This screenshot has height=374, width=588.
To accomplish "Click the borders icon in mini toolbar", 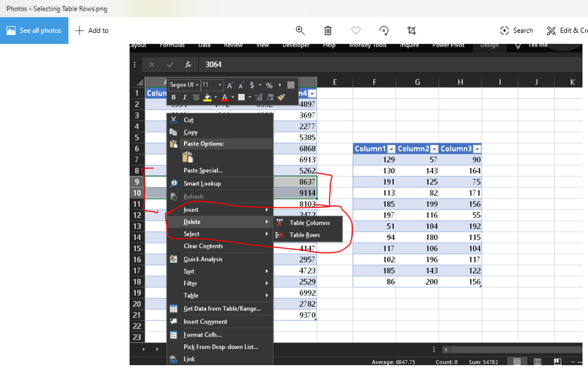I will [241, 98].
